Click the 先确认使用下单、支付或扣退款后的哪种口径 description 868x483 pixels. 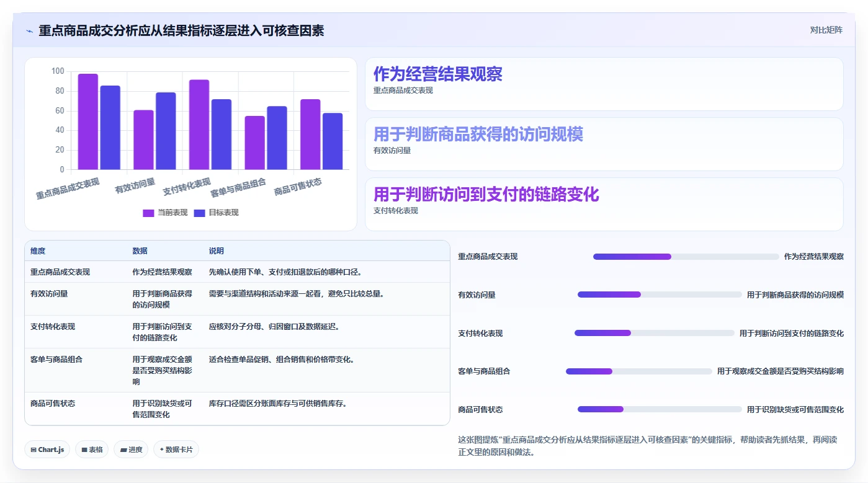285,272
